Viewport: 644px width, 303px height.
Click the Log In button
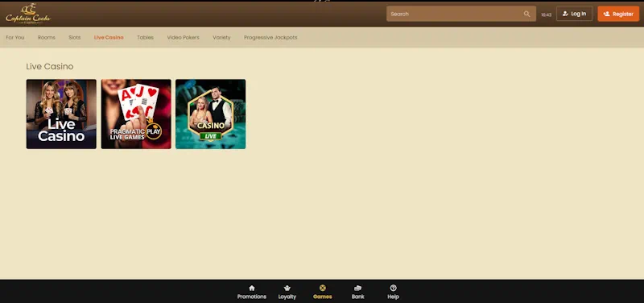click(x=574, y=14)
